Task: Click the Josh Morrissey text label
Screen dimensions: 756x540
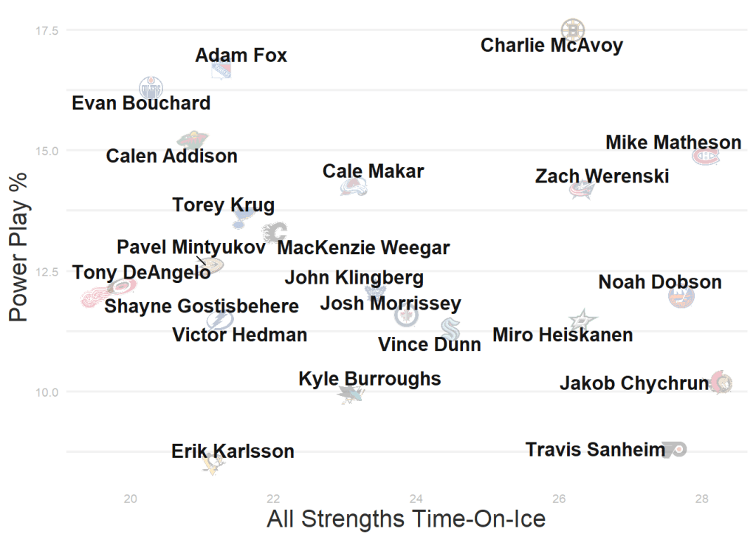Action: [390, 303]
